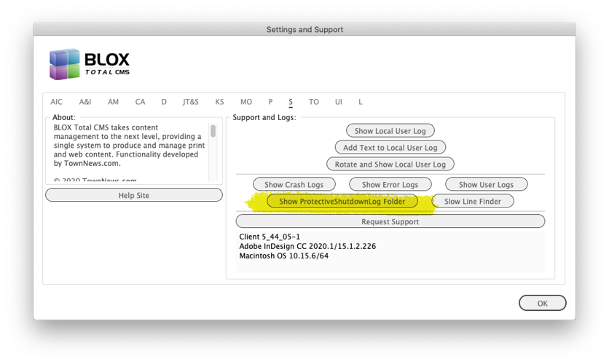609x364 pixels.
Task: Select the Client 5_44_05-1 version line
Action: [x=270, y=237]
